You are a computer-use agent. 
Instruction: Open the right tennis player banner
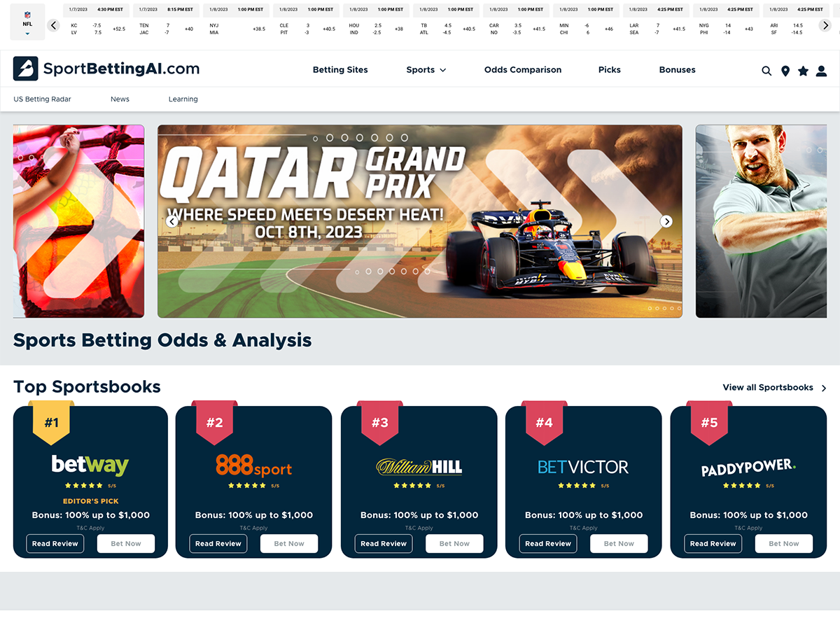(x=761, y=221)
